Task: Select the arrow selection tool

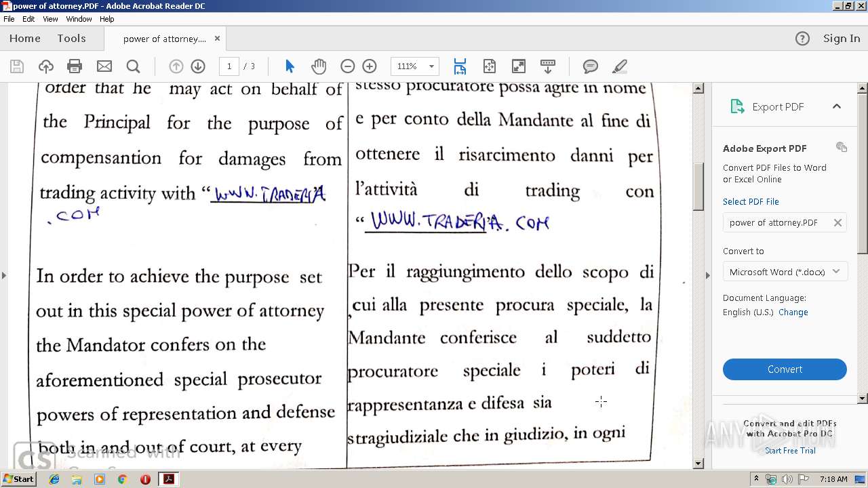Action: tap(290, 66)
